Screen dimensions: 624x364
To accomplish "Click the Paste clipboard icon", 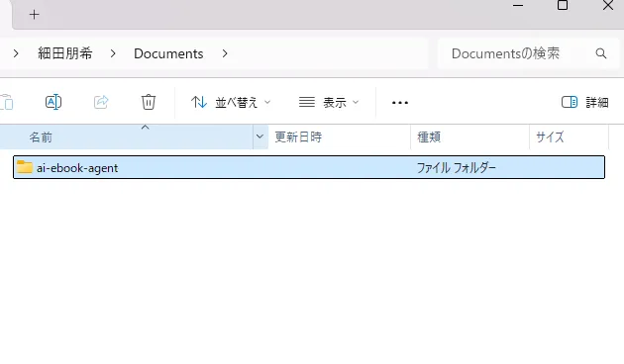I will 6,102.
